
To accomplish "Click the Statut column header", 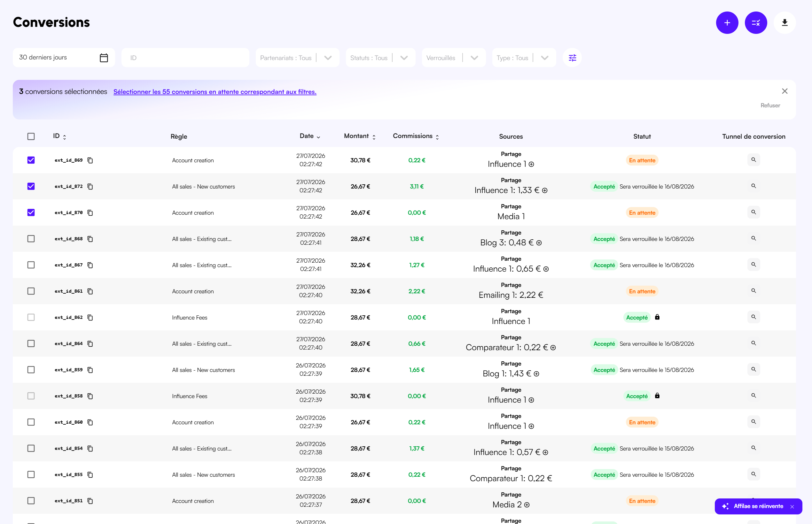I will click(642, 136).
